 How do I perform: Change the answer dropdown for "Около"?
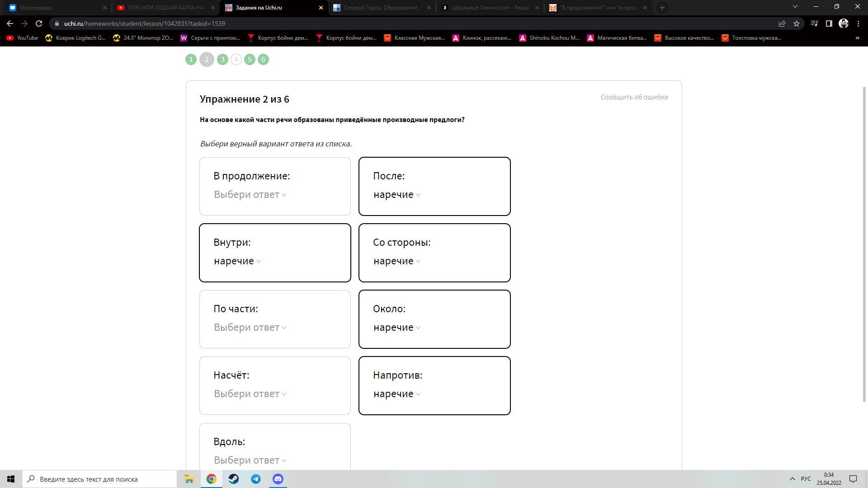point(396,328)
